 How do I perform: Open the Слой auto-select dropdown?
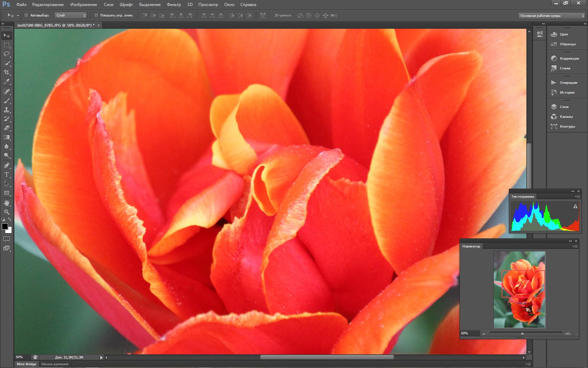[70, 15]
